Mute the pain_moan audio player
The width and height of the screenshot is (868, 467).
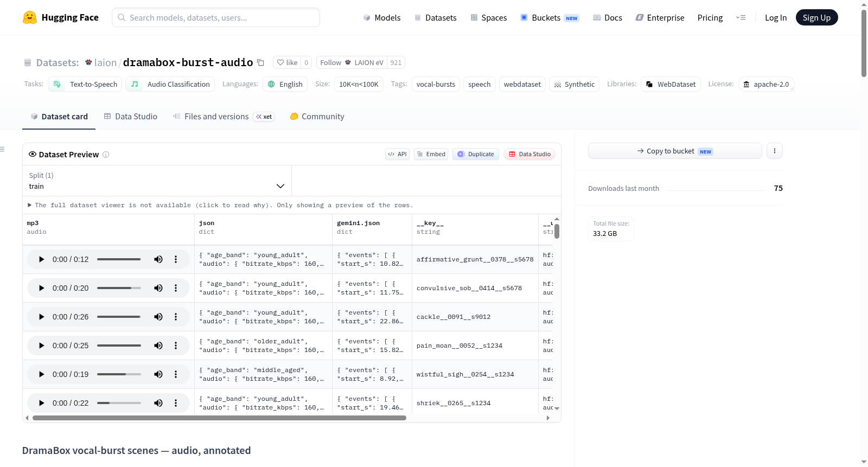pyautogui.click(x=158, y=346)
